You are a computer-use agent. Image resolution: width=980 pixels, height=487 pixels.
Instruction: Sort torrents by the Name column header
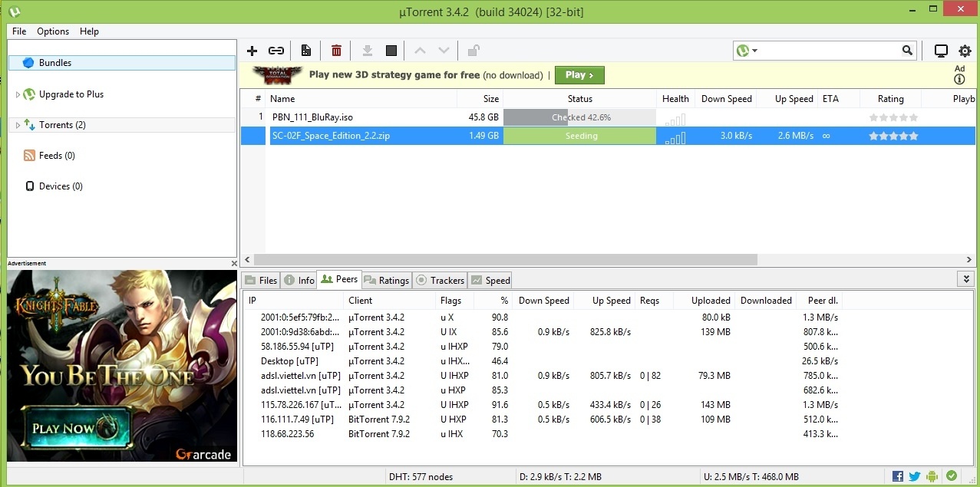[361, 99]
